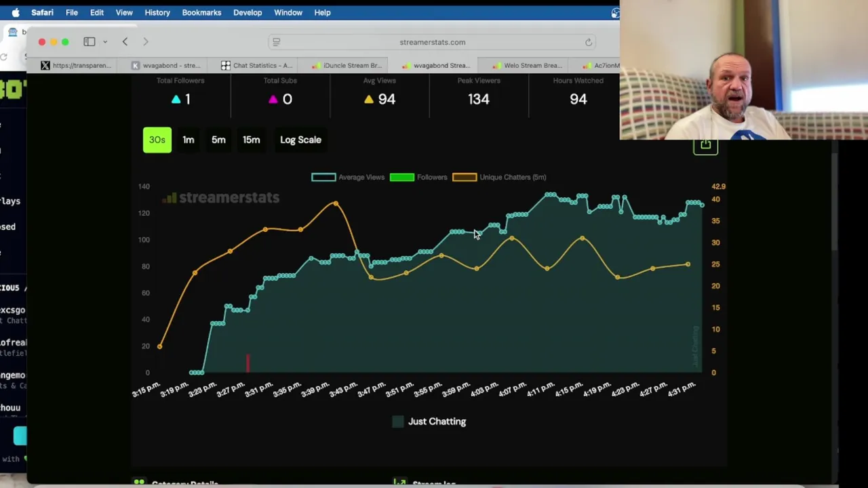Switch to the wvagabond - stre... tab
The image size is (868, 488).
(x=165, y=65)
